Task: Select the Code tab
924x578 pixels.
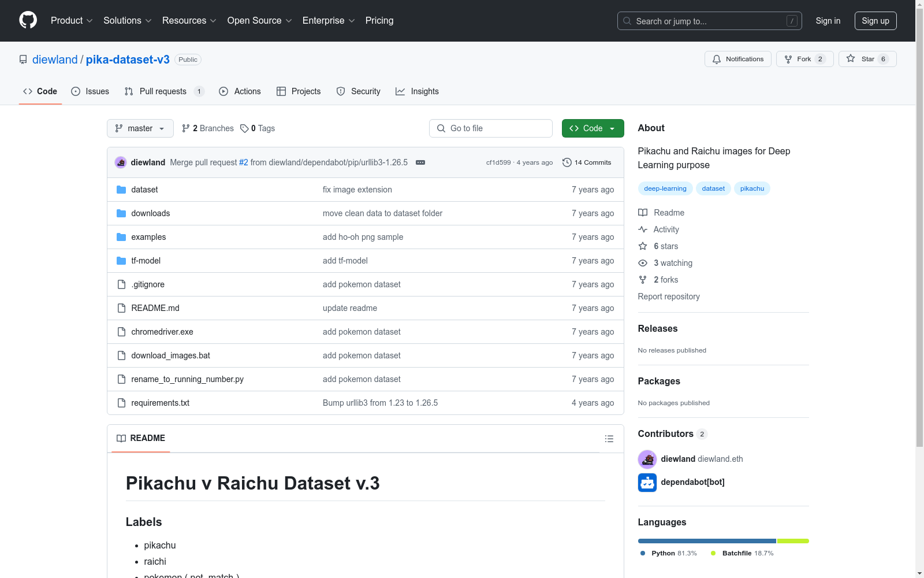Action: point(40,91)
